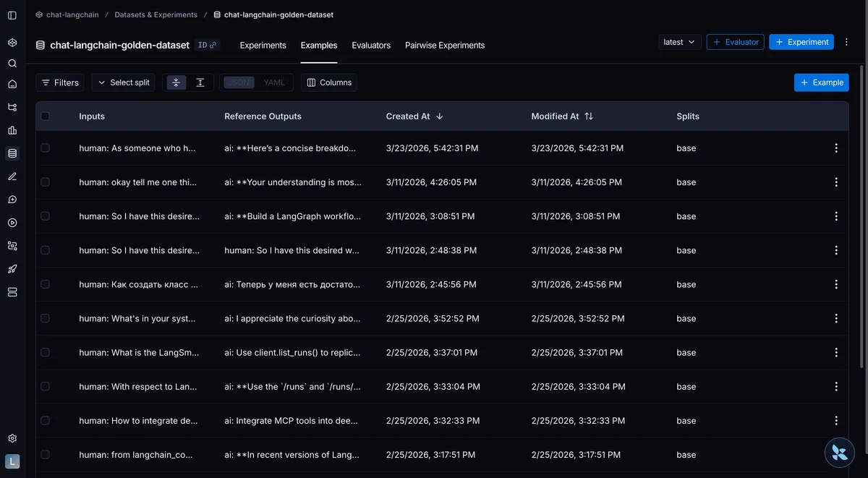Viewport: 868px width, 478px height.
Task: Select all rows with header checkbox
Action: [x=46, y=116]
